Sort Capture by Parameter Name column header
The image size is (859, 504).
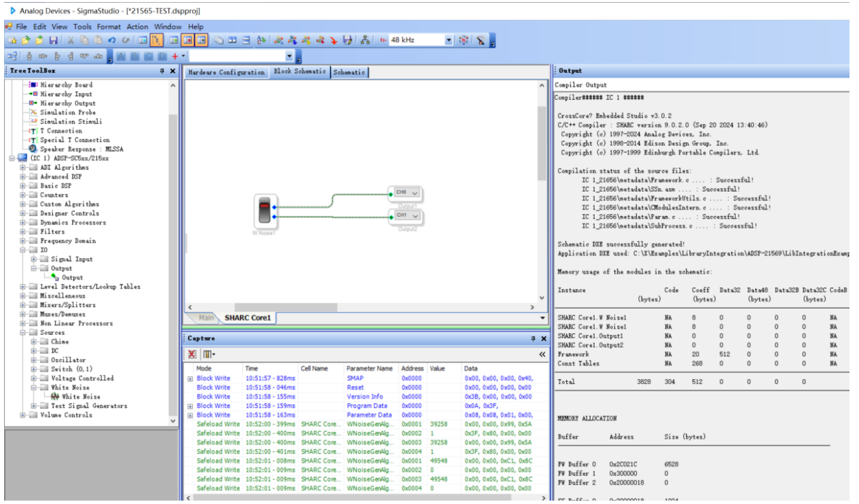click(x=370, y=368)
